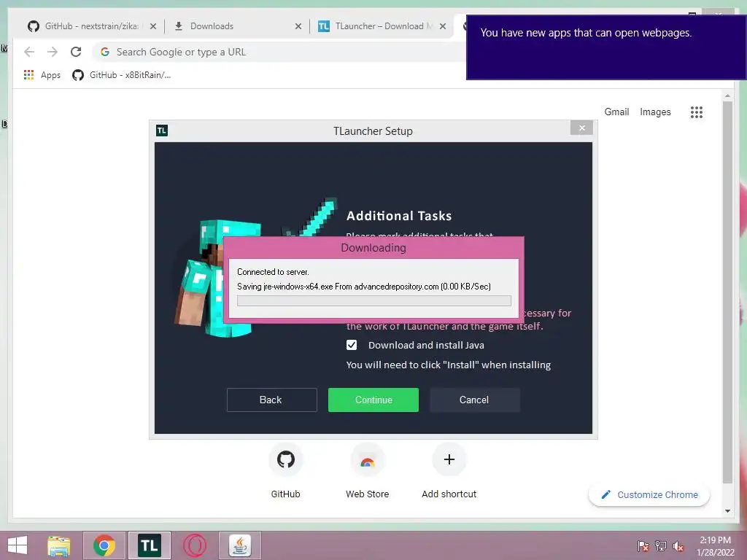Click the Customize Chrome button

(649, 495)
